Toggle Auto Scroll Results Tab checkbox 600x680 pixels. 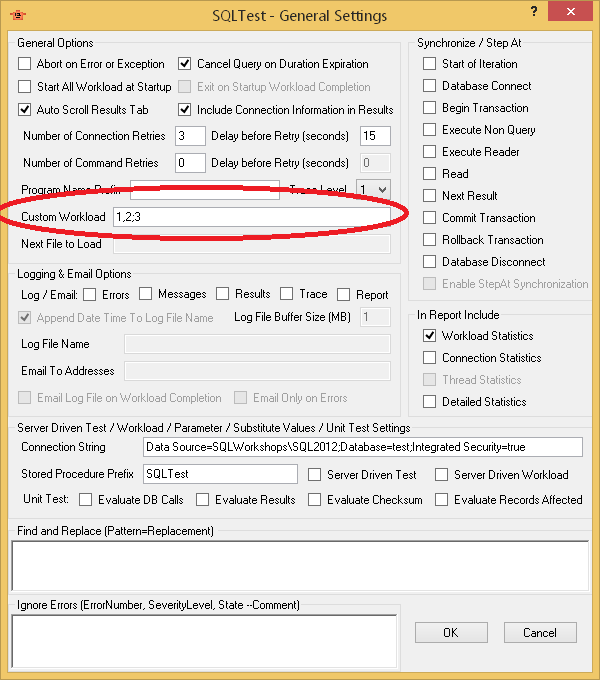25,110
